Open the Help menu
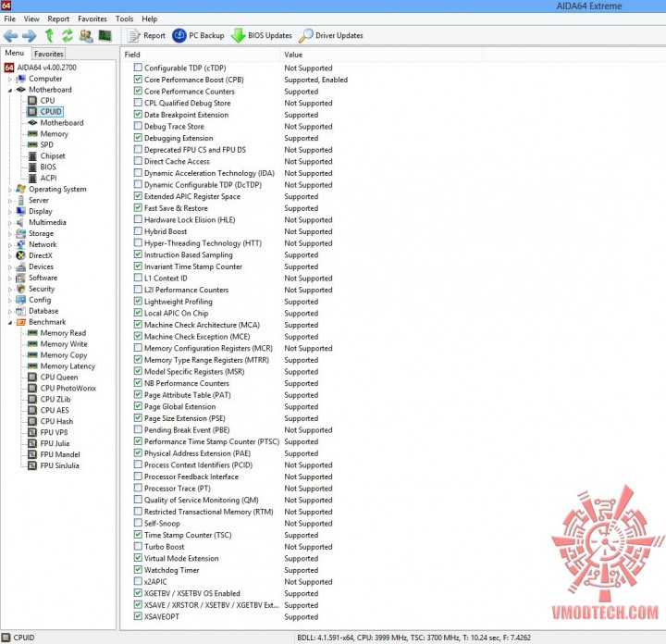Viewport: 666px width, 644px height. click(150, 19)
